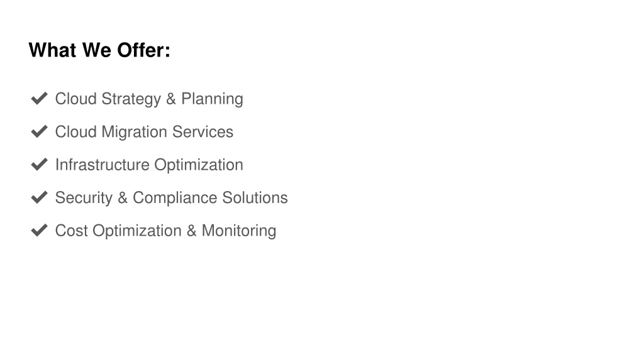This screenshot has height=362, width=644.
Task: Click the word 'Planning' in first item
Action: [213, 99]
